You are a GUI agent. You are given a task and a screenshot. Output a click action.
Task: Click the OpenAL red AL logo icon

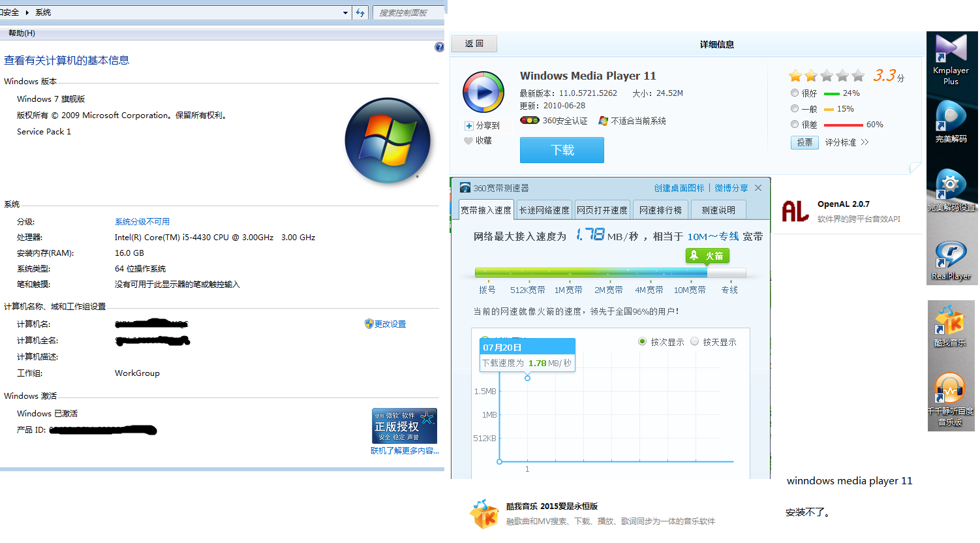tap(795, 211)
